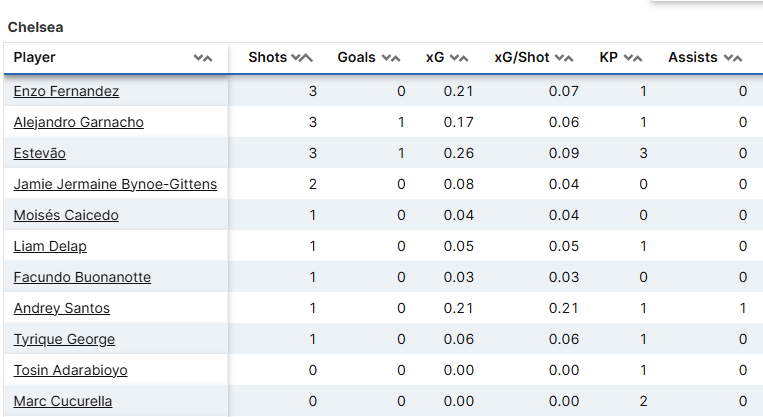
Task: Sort by Shots column arrows
Action: click(302, 58)
